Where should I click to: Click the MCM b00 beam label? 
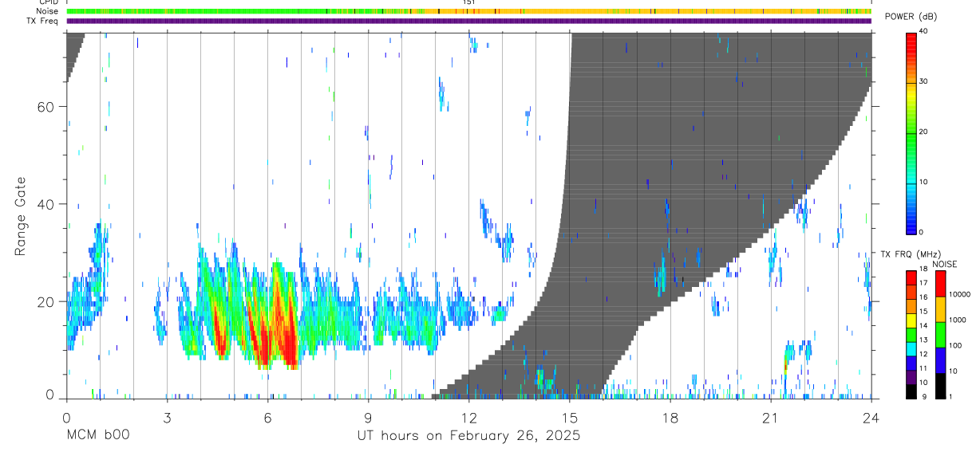[97, 435]
